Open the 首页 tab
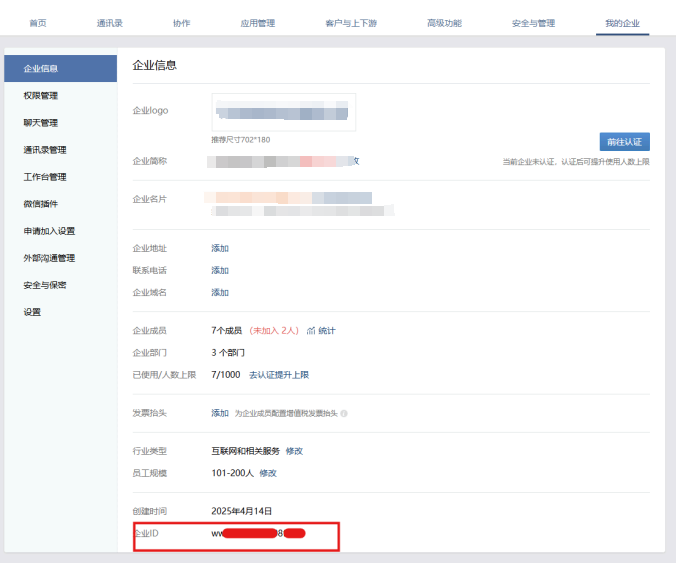 tap(38, 22)
